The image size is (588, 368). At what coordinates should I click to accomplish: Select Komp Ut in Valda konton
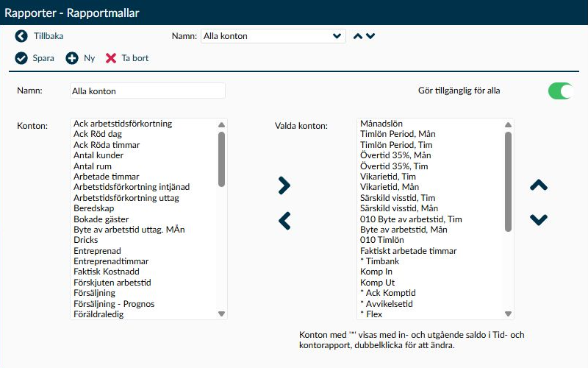click(377, 283)
